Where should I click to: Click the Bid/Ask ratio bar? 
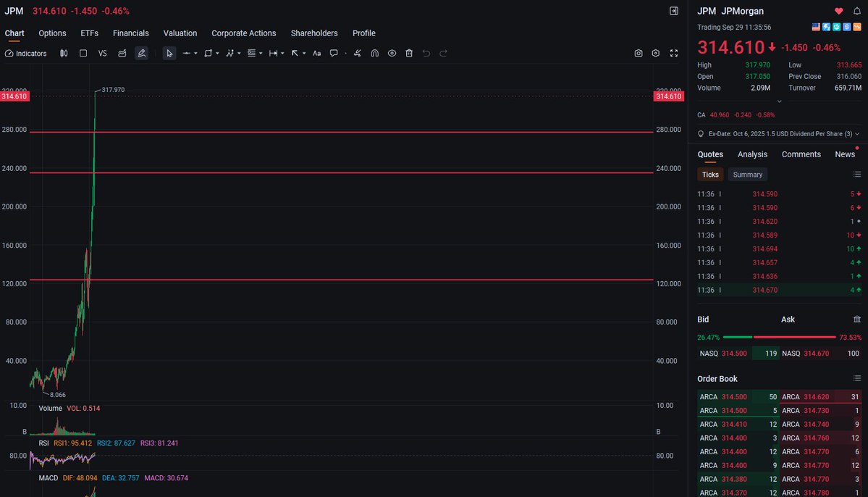[780, 337]
